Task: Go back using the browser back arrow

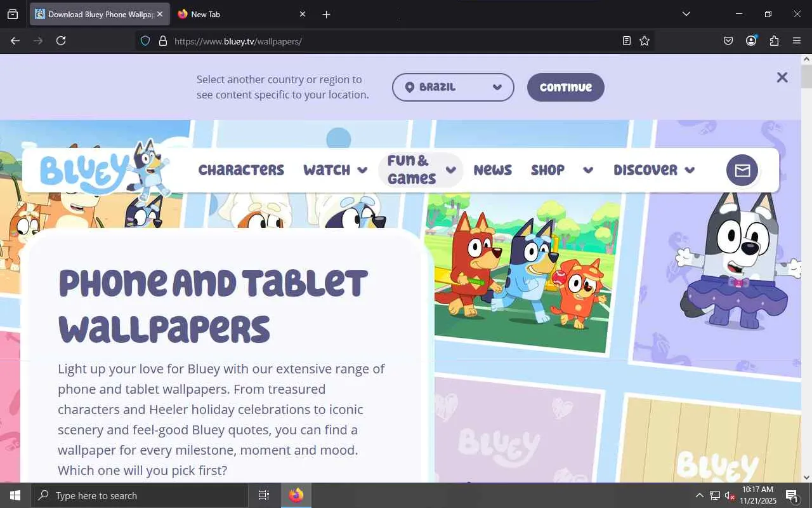Action: [x=15, y=41]
